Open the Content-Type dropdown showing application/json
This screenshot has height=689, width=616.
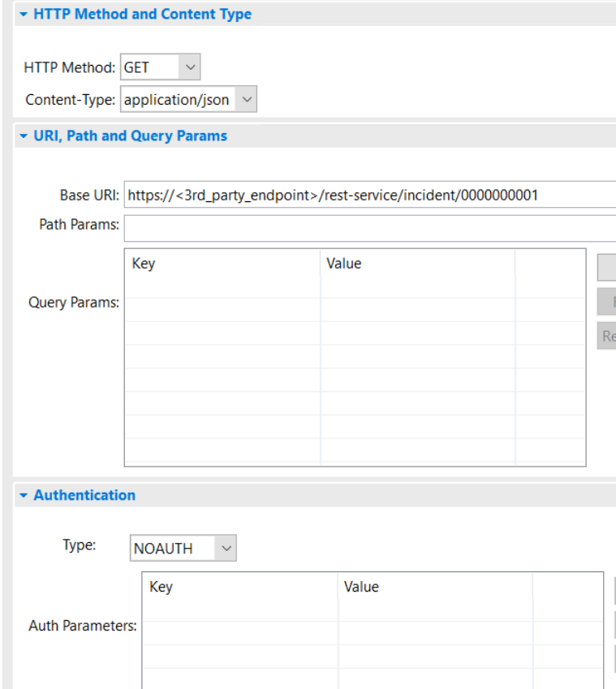[x=247, y=99]
